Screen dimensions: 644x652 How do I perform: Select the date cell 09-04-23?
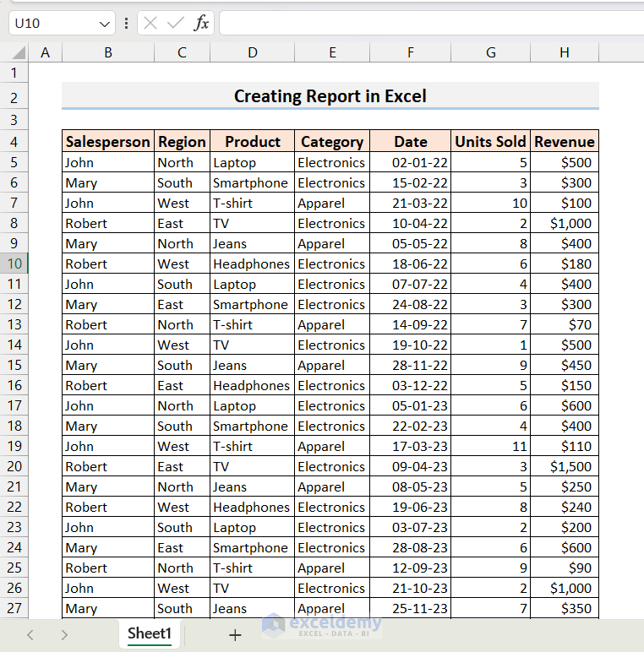(x=411, y=466)
